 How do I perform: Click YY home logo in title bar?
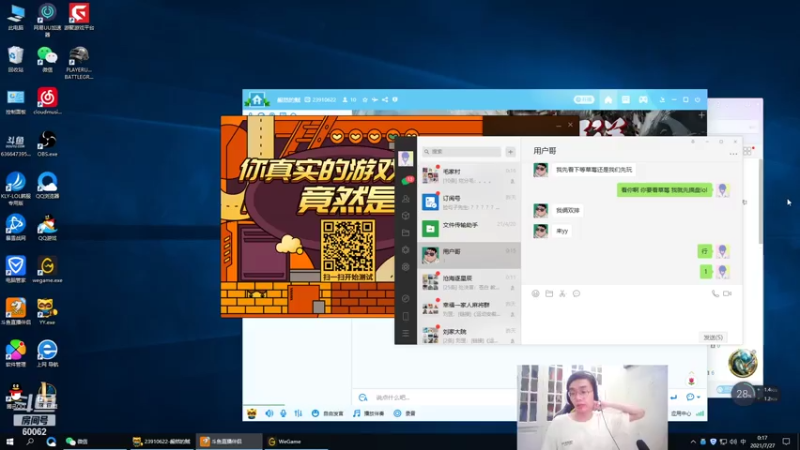[257, 99]
